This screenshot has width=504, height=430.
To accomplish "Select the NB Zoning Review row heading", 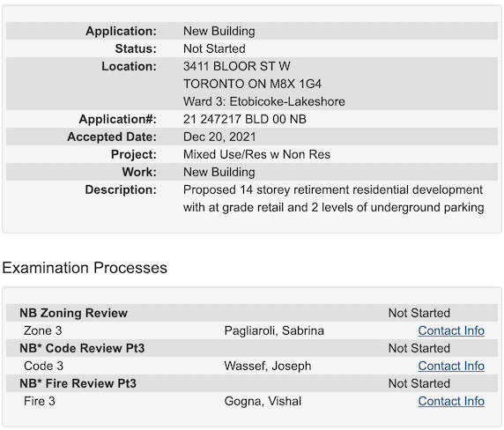I will click(x=74, y=313).
